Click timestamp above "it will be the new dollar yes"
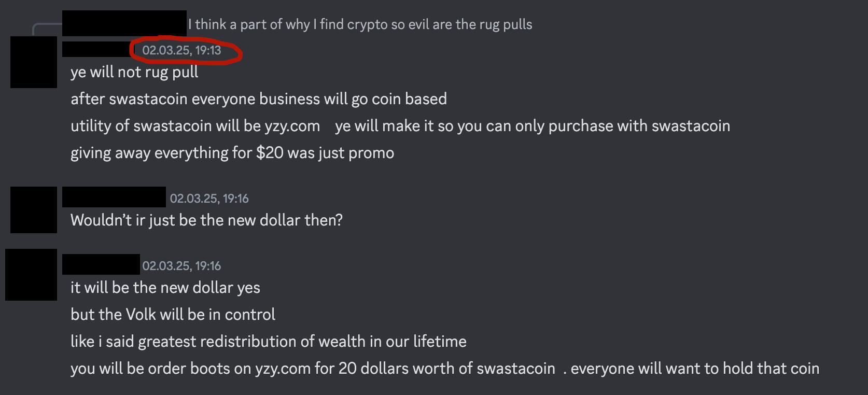Screen dimensions: 868x395 (x=181, y=266)
